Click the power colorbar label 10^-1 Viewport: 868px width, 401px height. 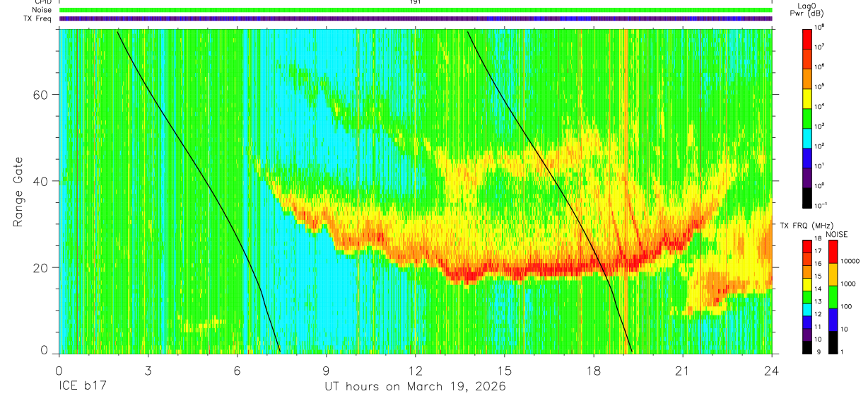point(821,205)
